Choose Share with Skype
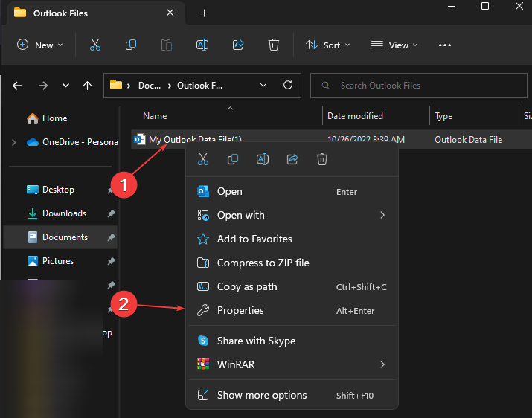Viewport: 532px width, 418px height. (x=292, y=341)
